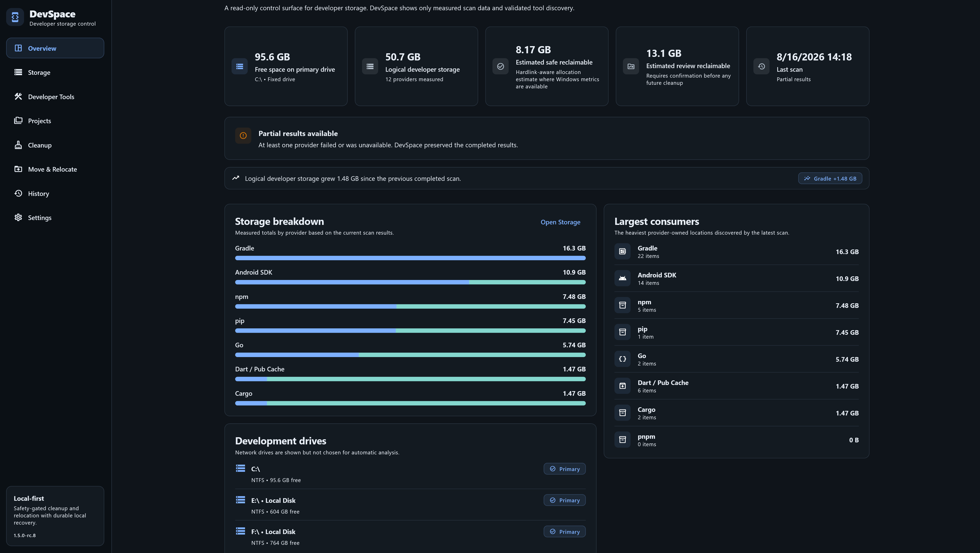Click the Dart / Pub Cache package icon
Image resolution: width=980 pixels, height=553 pixels.
[622, 386]
